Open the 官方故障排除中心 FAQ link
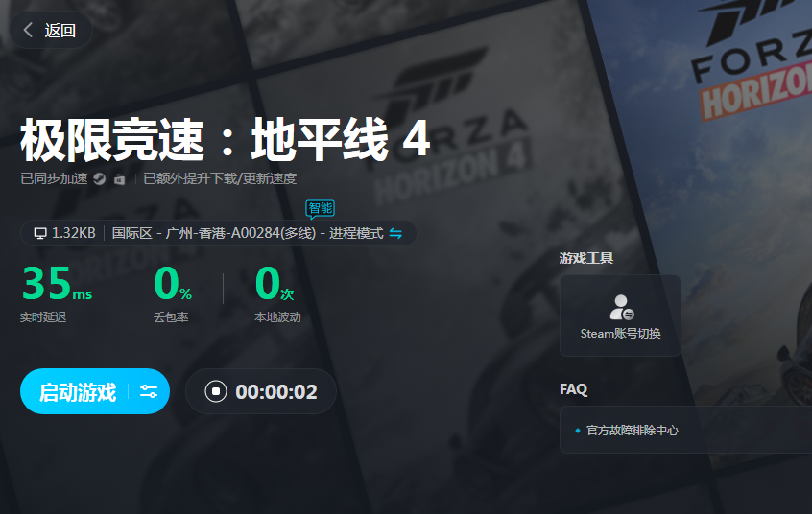 pos(632,431)
